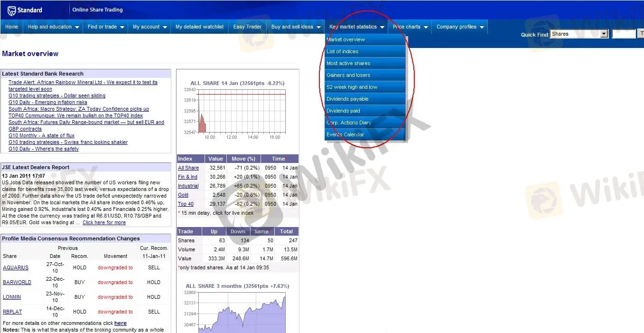Select Corp. Actions Diary menu entry
The width and height of the screenshot is (644, 333).
(365, 123)
